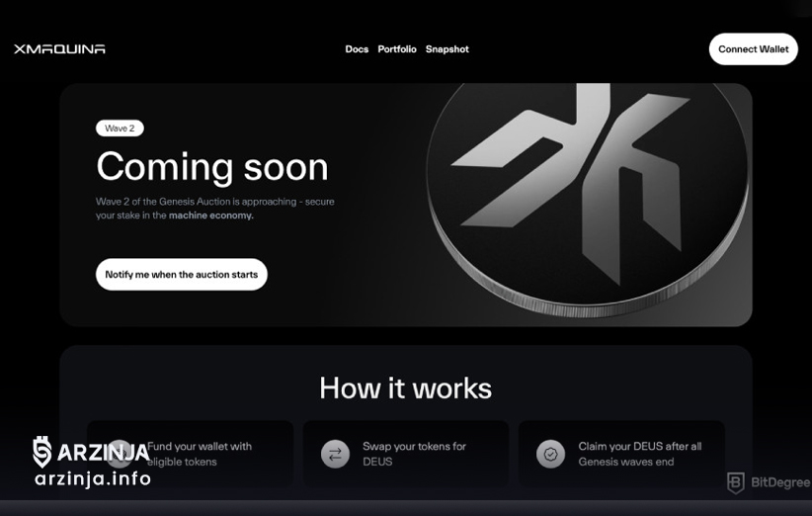This screenshot has width=812, height=516.
Task: Click Notify me when the auction starts
Action: point(181,275)
